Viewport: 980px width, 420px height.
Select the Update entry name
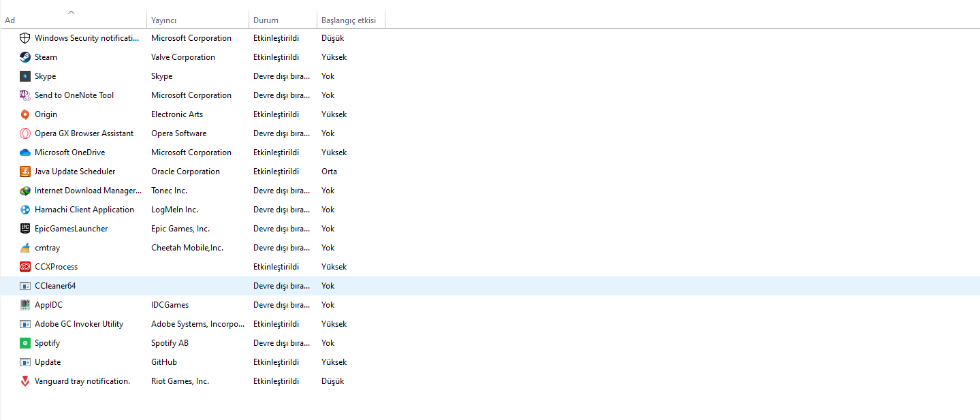(x=48, y=362)
